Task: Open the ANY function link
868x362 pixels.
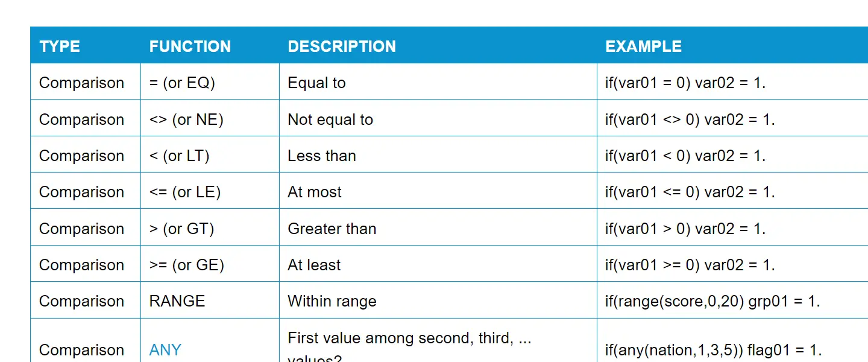Action: (x=165, y=350)
